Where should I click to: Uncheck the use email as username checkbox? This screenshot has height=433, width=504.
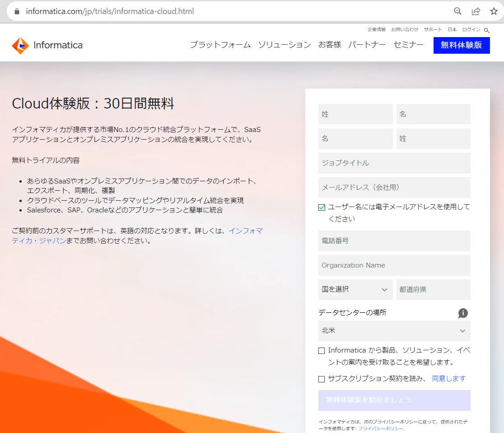coord(322,207)
